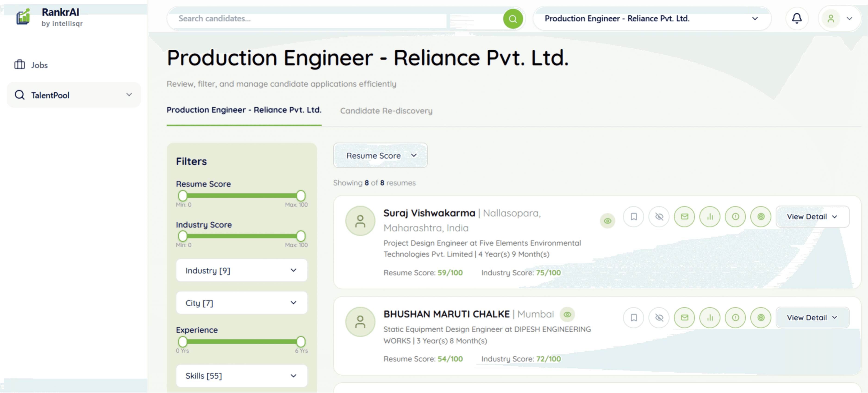Toggle green eye badge beside Mumbai
Screen dimensions: 868x393
coord(567,314)
